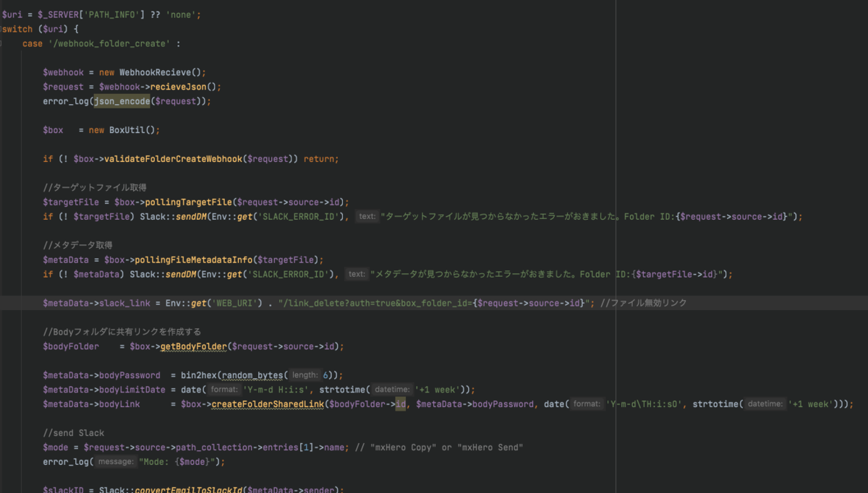The image size is (868, 493).
Task: Click the bin2hex function call
Action: [x=199, y=375]
